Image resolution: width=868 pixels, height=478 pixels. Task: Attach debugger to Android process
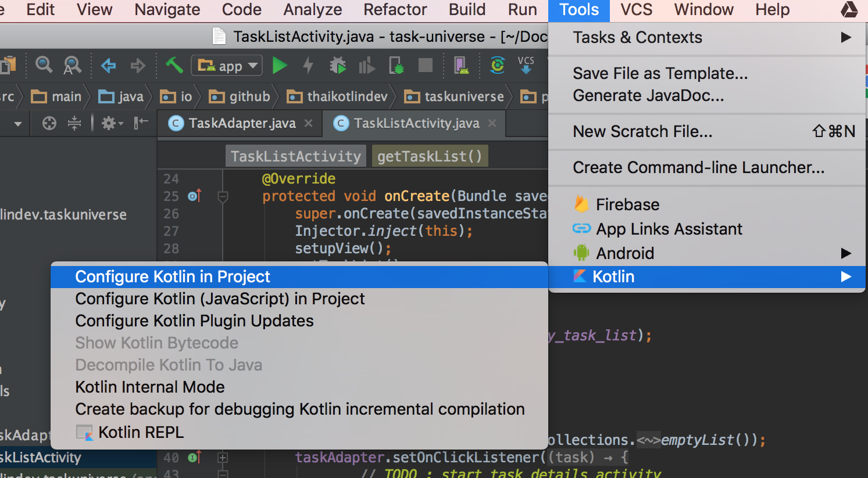point(396,65)
